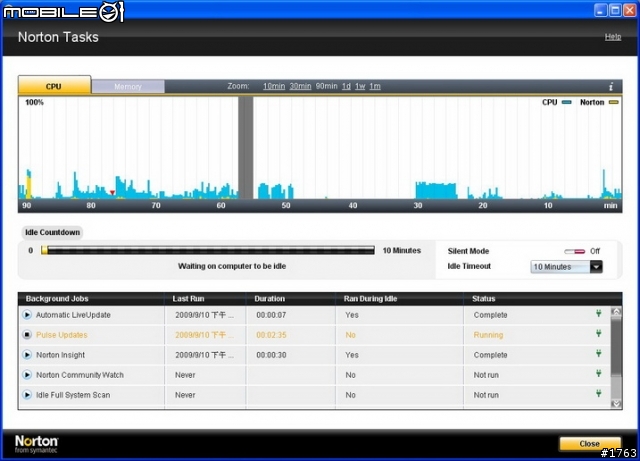Image resolution: width=640 pixels, height=461 pixels.
Task: Click the Close button
Action: click(x=590, y=443)
